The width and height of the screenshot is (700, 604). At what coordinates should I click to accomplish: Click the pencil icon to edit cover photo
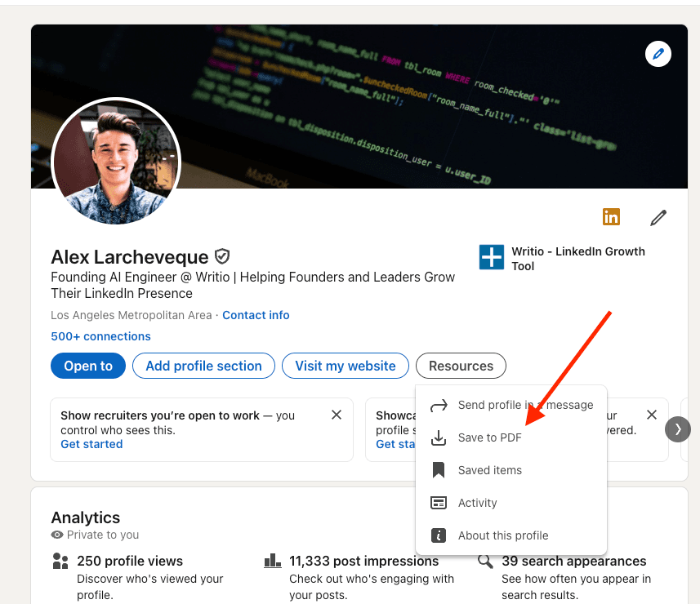click(x=658, y=54)
